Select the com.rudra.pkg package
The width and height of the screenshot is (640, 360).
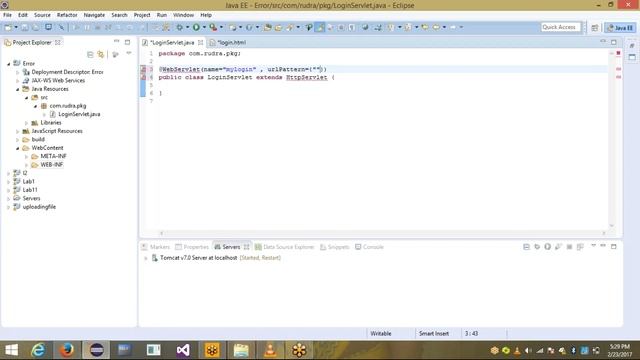click(67, 106)
